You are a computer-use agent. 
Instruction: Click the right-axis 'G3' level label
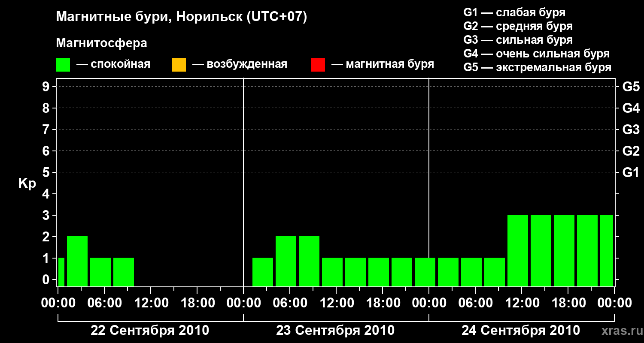[631, 130]
